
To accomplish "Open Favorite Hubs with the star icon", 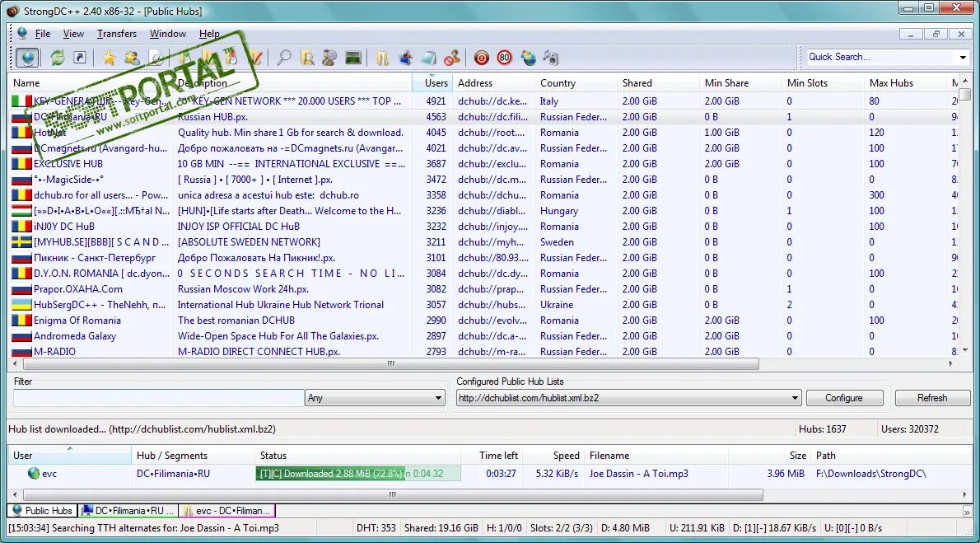I will point(110,59).
